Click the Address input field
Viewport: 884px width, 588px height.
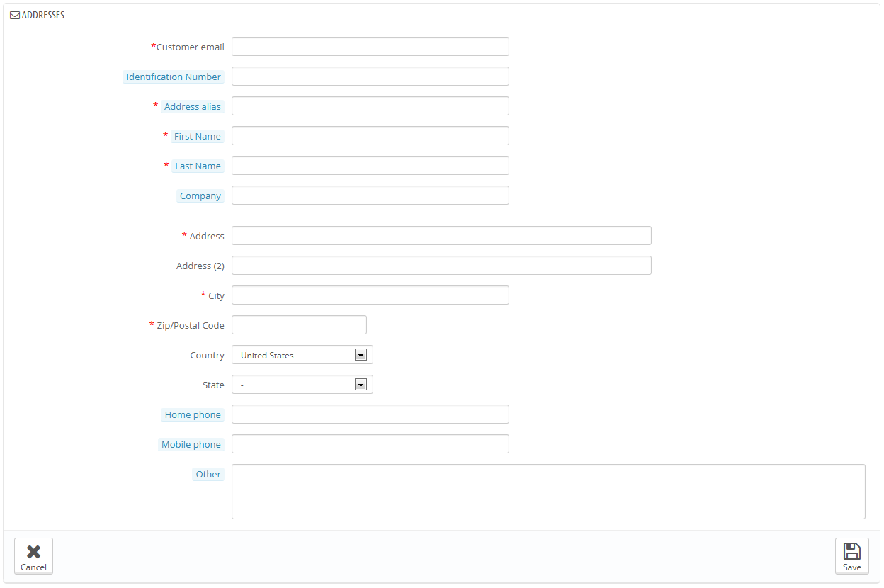coord(441,236)
